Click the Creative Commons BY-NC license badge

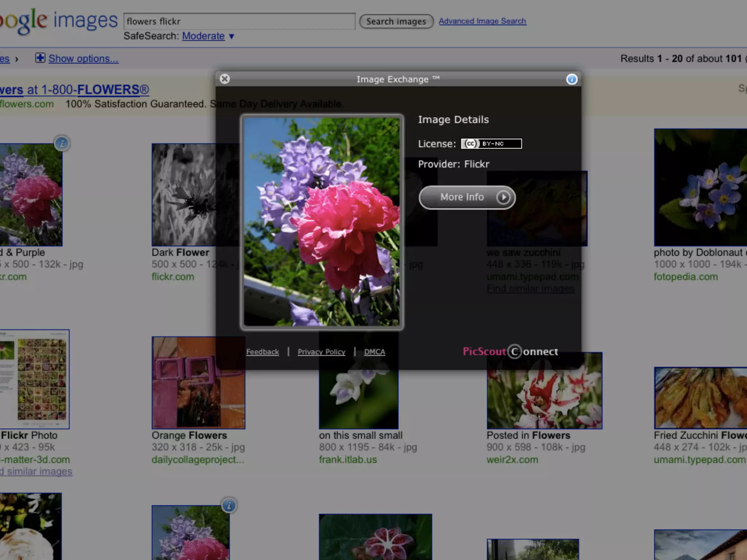(491, 144)
